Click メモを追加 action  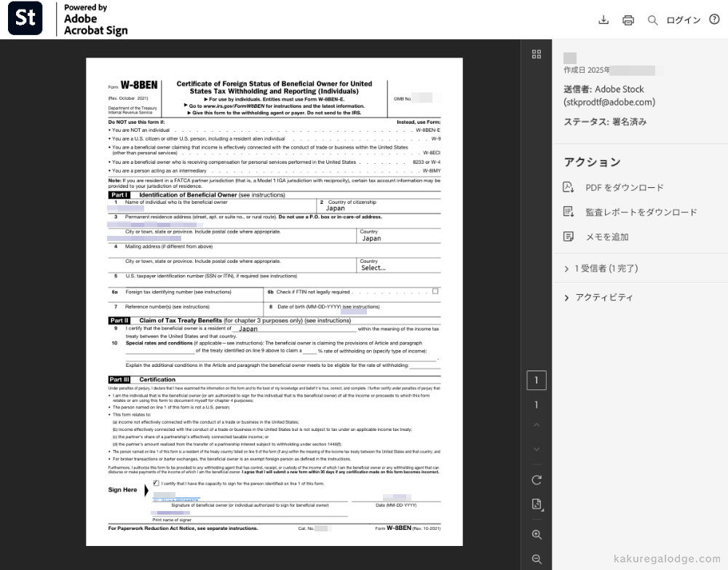click(x=606, y=237)
